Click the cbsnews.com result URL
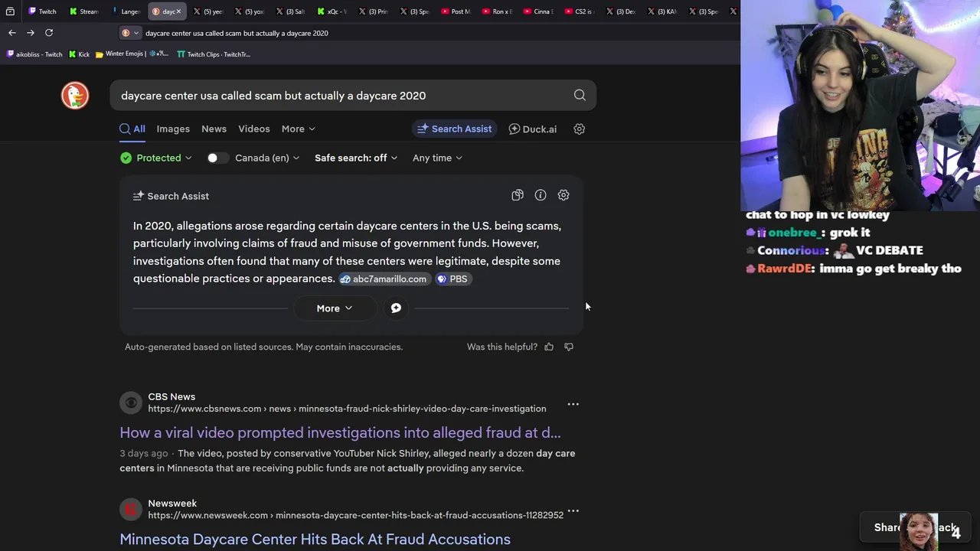Viewport: 980px width, 551px height. (347, 409)
